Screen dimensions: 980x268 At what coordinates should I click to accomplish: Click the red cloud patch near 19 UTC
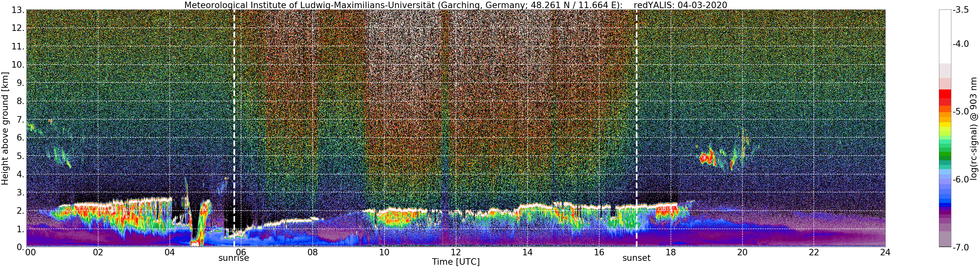tap(707, 158)
